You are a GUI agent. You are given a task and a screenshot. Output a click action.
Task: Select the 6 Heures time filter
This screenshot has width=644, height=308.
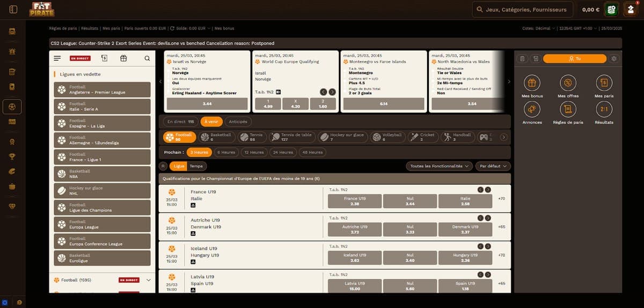[x=226, y=152]
